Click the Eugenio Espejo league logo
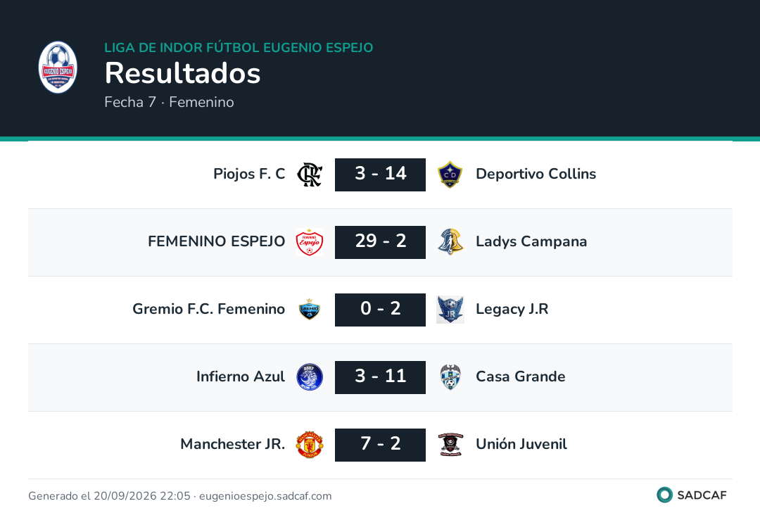The height and width of the screenshot is (532, 760). coord(58,68)
